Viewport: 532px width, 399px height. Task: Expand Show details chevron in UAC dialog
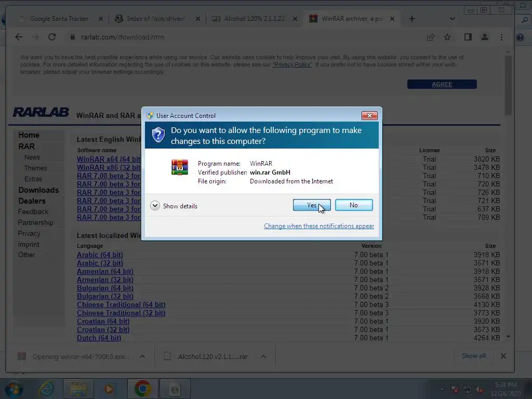pos(155,206)
